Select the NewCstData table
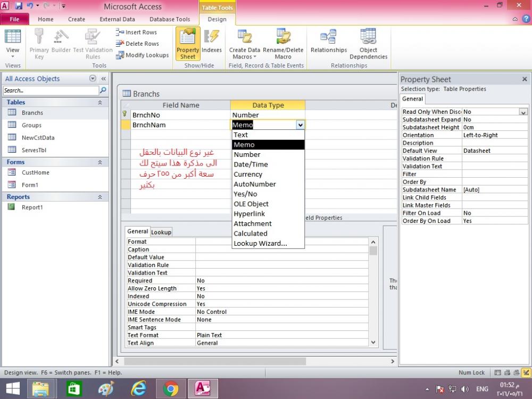Screen dimensions: 532x399 tap(55, 138)
